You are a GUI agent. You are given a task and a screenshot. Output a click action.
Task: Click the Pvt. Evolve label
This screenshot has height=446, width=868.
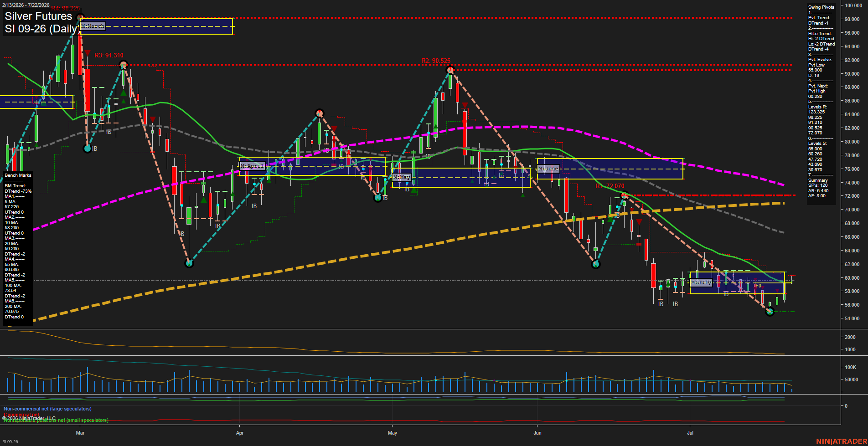[x=820, y=60]
